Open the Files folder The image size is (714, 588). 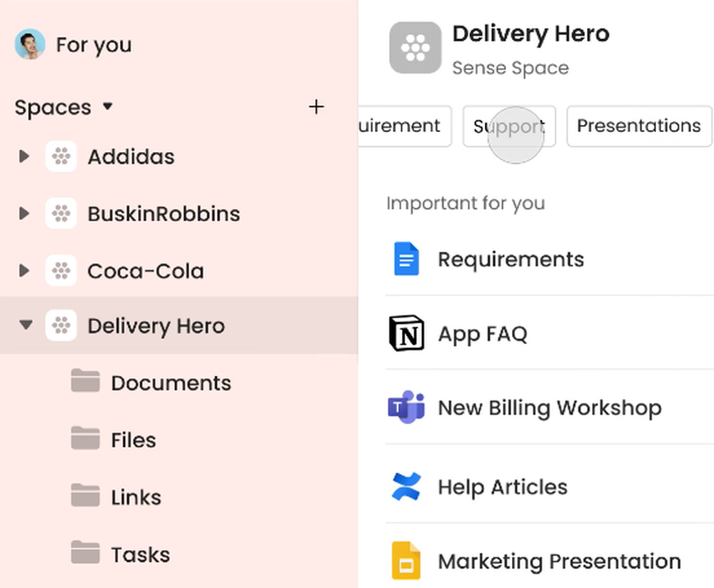click(134, 440)
